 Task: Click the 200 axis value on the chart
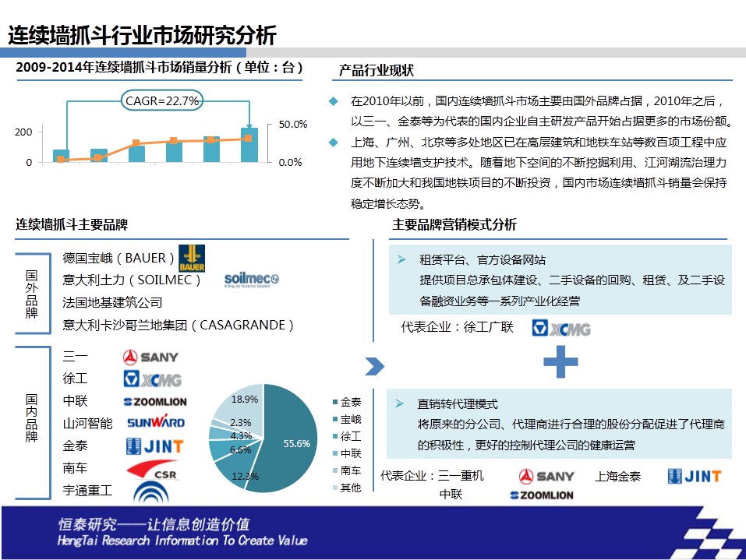point(23,132)
